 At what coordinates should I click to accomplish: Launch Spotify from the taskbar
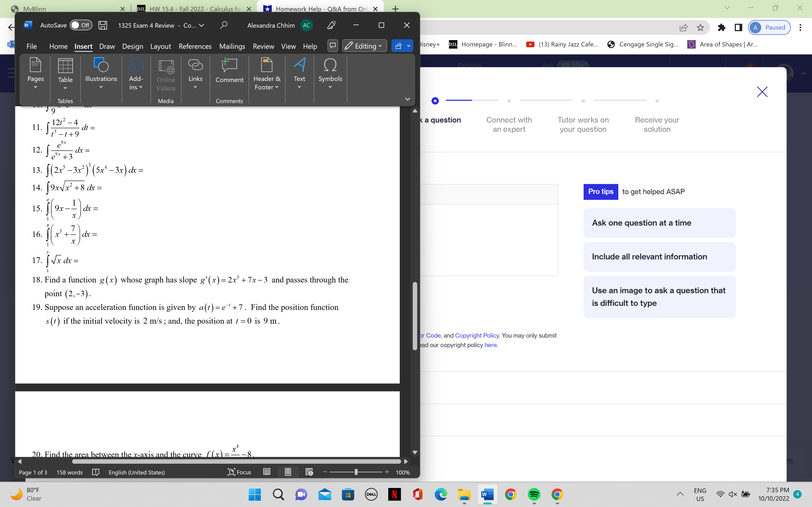[x=534, y=495]
